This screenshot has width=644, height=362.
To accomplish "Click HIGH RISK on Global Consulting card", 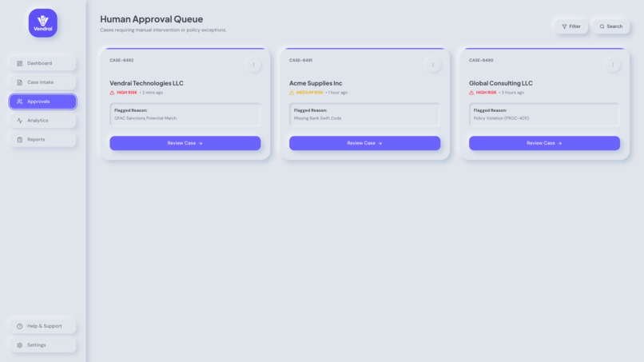I will click(x=486, y=93).
